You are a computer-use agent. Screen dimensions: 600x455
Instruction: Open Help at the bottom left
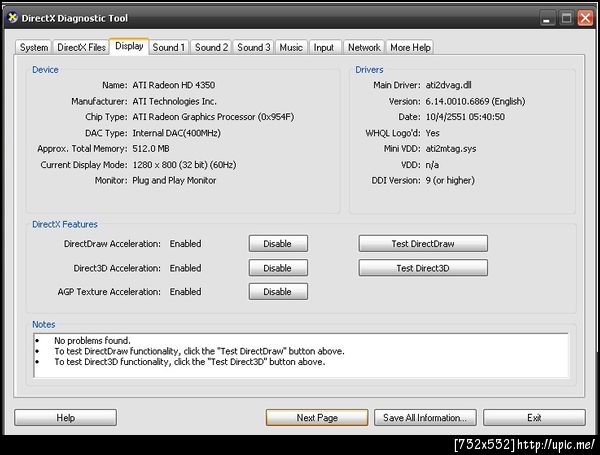[x=65, y=417]
